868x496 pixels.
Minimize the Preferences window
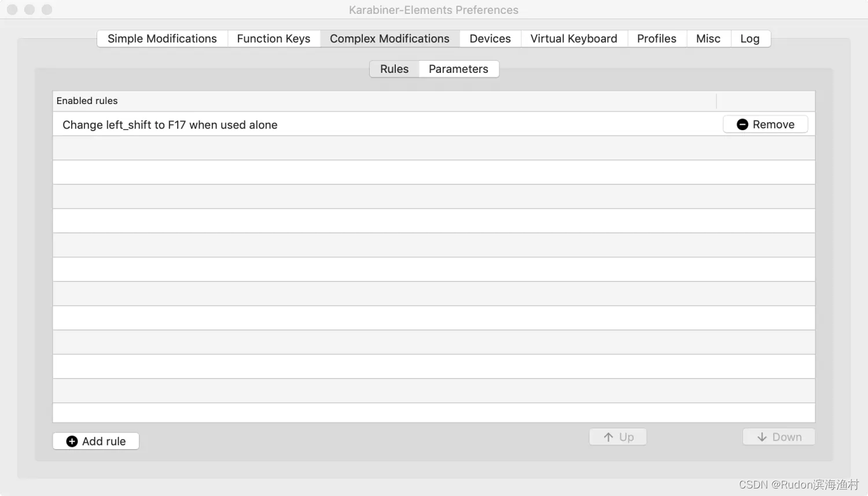(x=30, y=10)
